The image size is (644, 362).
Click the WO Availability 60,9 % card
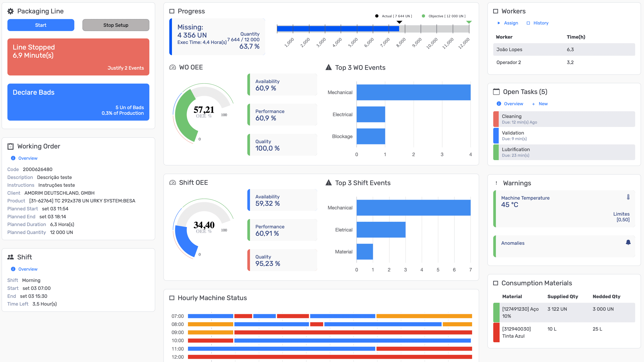(282, 85)
